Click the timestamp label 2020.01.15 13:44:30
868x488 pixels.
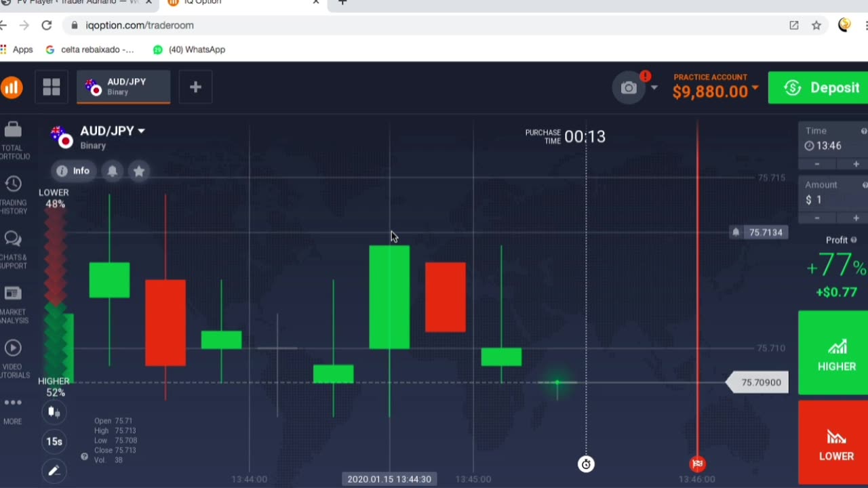pos(389,479)
